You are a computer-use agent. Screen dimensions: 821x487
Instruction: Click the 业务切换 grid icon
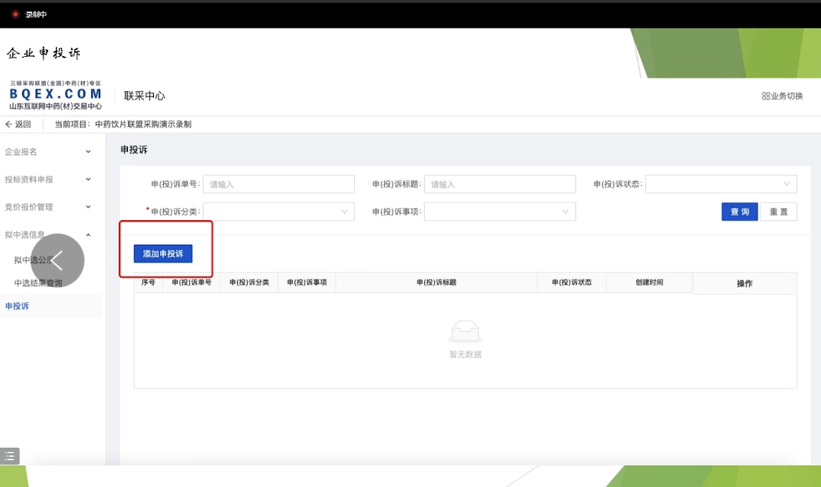coord(765,97)
